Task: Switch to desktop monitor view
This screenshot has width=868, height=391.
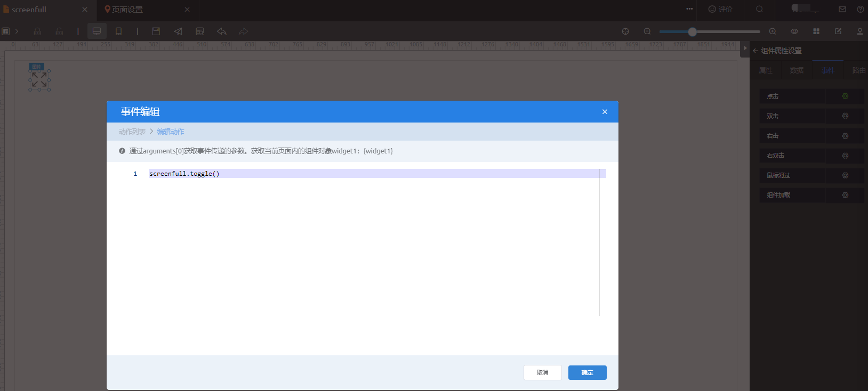Action: (97, 31)
